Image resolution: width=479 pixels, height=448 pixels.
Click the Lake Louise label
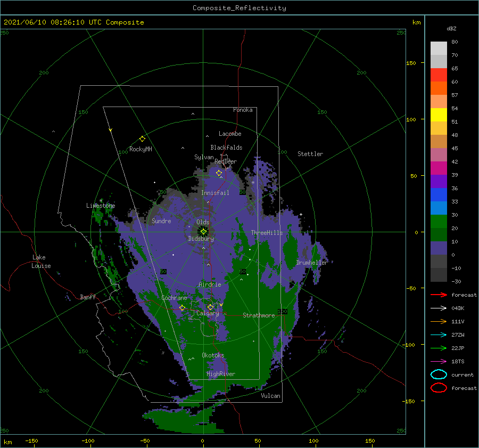41,262
